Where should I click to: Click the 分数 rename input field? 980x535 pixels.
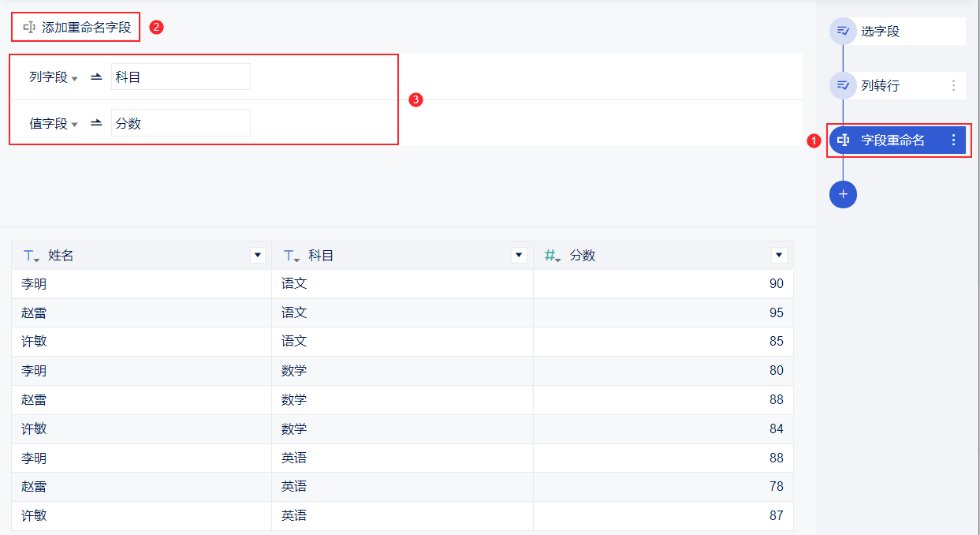[181, 123]
